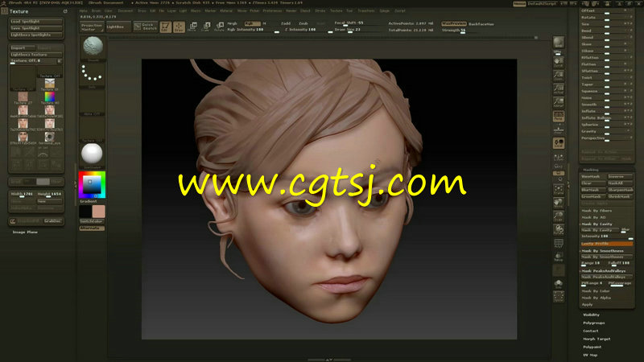Viewport: 644px width, 362px height.
Task: Click the Scroll canvas hand icon
Action: coord(558,62)
